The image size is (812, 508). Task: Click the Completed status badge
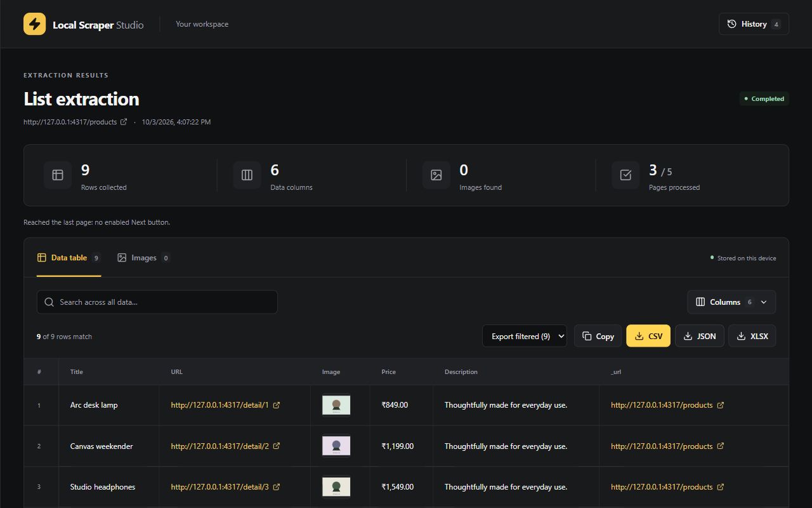point(764,99)
